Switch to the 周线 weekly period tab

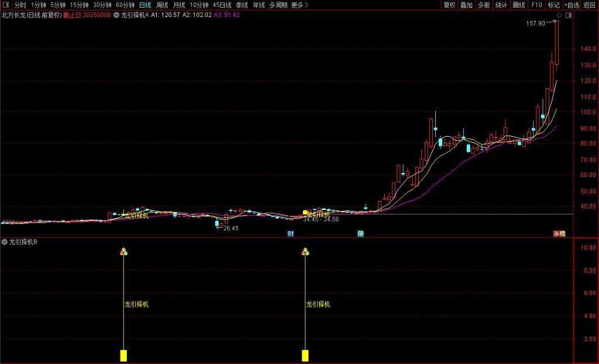[x=161, y=5]
